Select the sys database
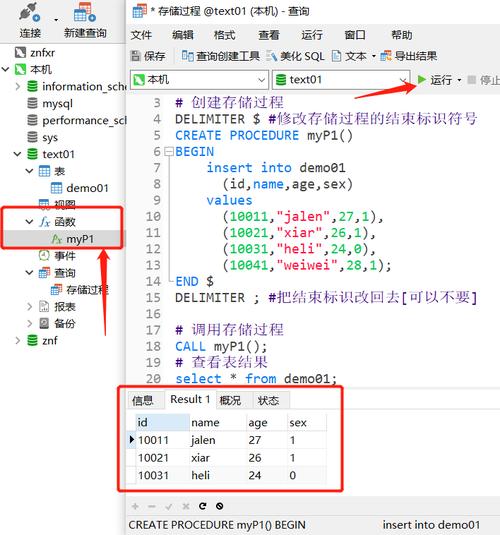Viewport: 500px width, 535px height. click(42, 137)
